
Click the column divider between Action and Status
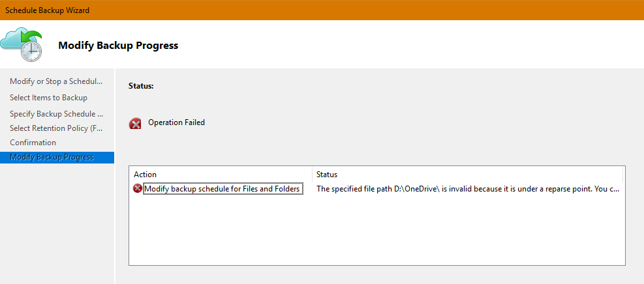pyautogui.click(x=312, y=175)
